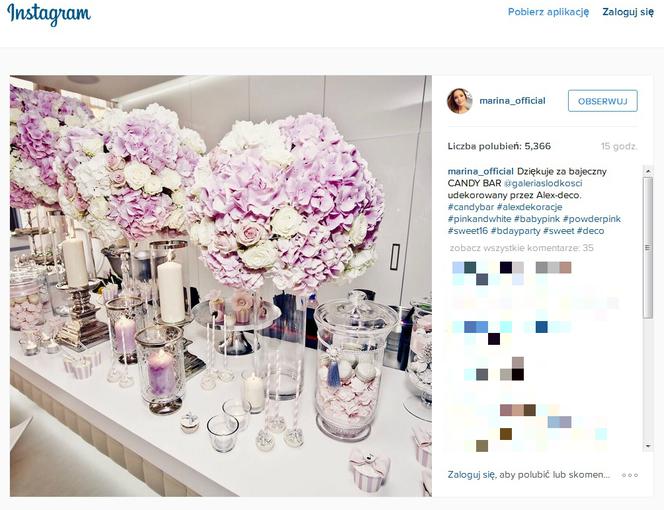664x510 pixels.
Task: Open the #powderpink hashtag
Action: [x=592, y=219]
